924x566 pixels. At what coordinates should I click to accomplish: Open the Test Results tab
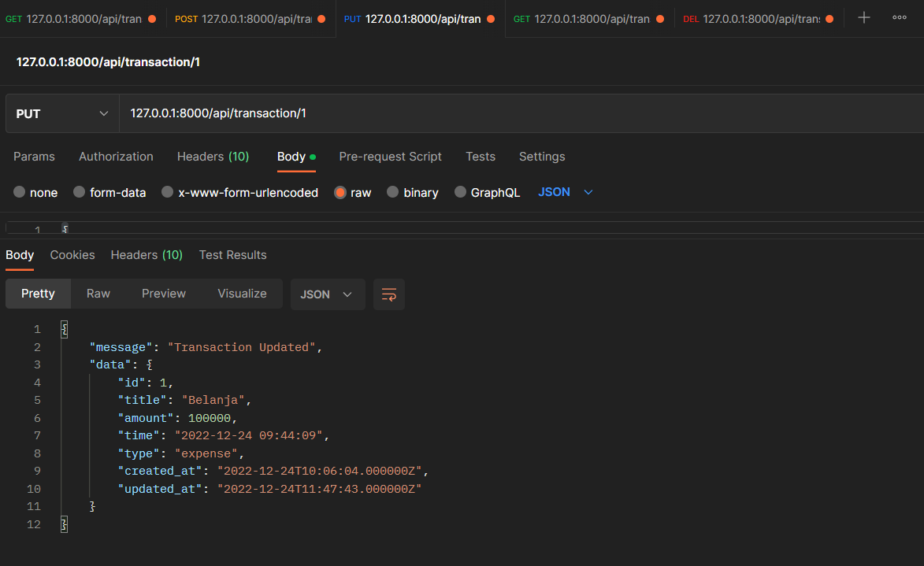click(232, 255)
